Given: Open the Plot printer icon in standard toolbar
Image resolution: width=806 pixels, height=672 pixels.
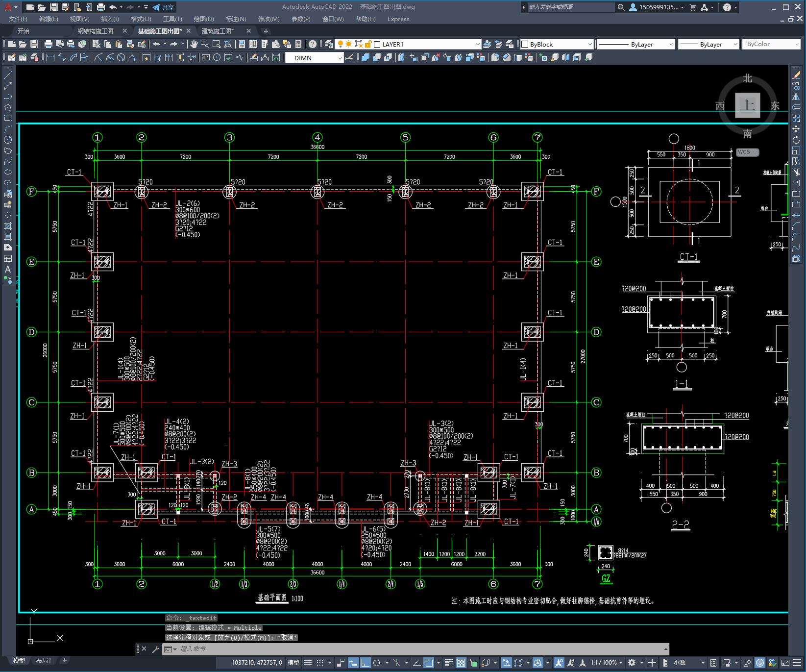Looking at the screenshot, I should click(x=49, y=44).
